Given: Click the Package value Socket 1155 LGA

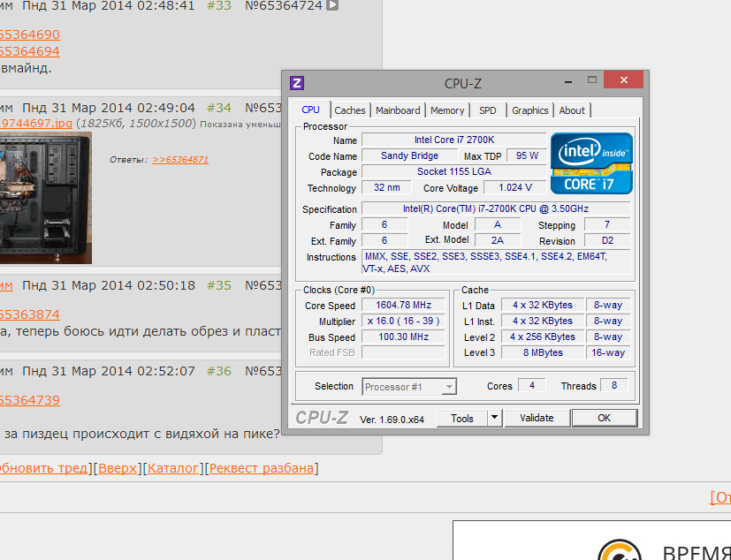Looking at the screenshot, I should [x=454, y=171].
